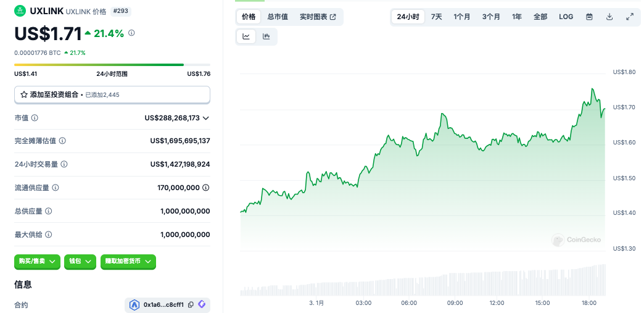Click the 添加至投资组合 button
This screenshot has height=313, width=644.
(112, 94)
